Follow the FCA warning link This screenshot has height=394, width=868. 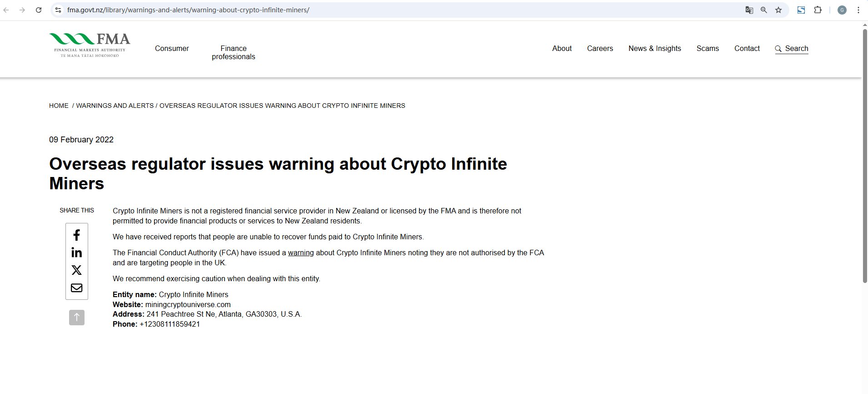[x=300, y=253]
